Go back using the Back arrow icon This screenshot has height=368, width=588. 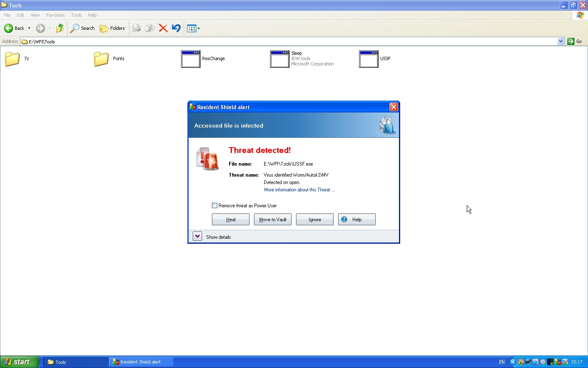click(8, 28)
